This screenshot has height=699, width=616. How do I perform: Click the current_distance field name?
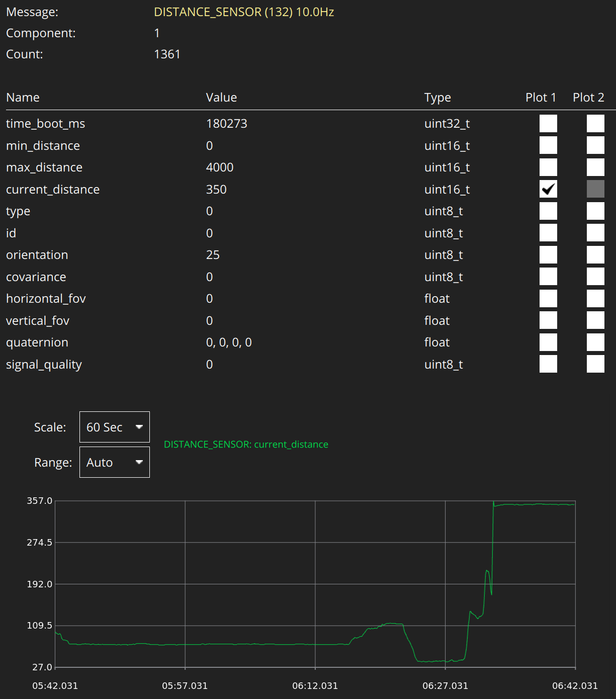click(x=53, y=190)
